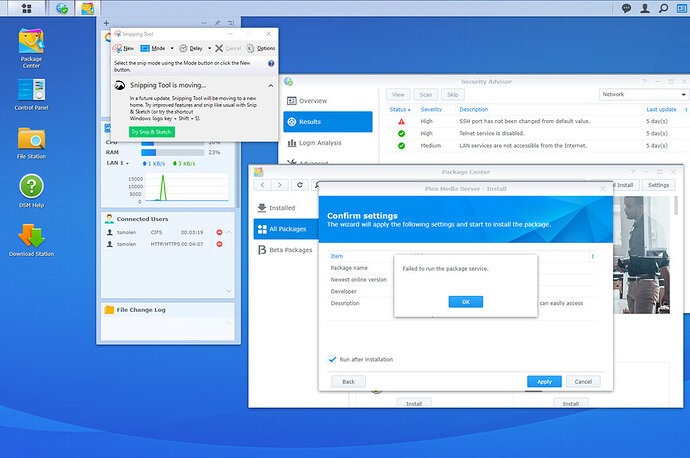Click Apply in the Plex install wizard
Screen dimensions: 690x458
coord(544,381)
